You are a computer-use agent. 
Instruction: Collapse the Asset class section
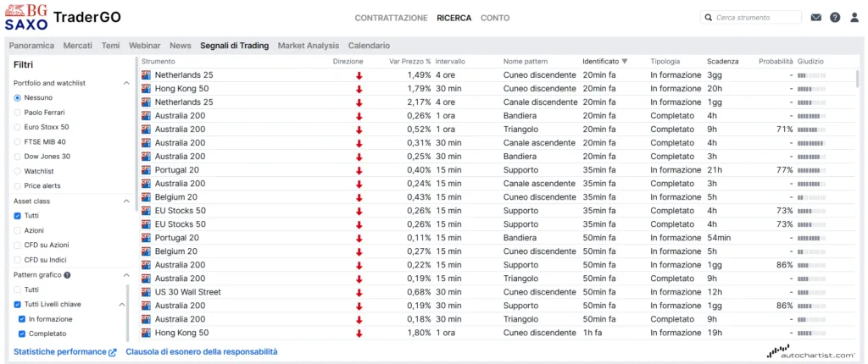(x=126, y=201)
